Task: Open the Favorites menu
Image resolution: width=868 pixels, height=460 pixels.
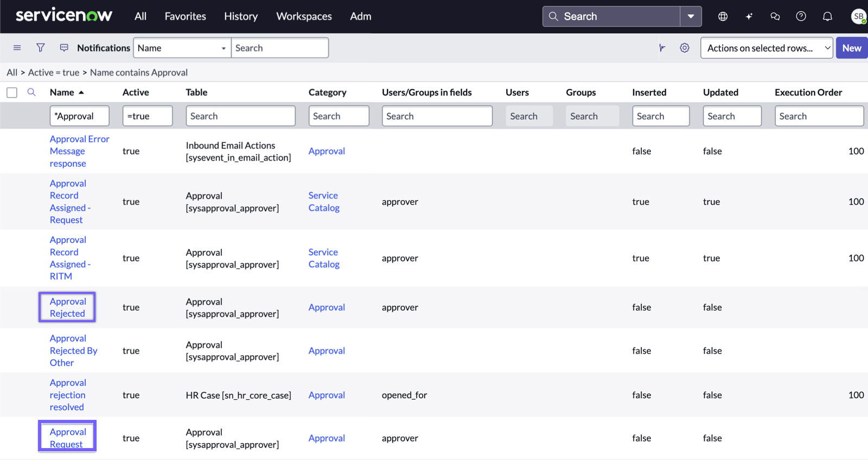Action: 186,16
